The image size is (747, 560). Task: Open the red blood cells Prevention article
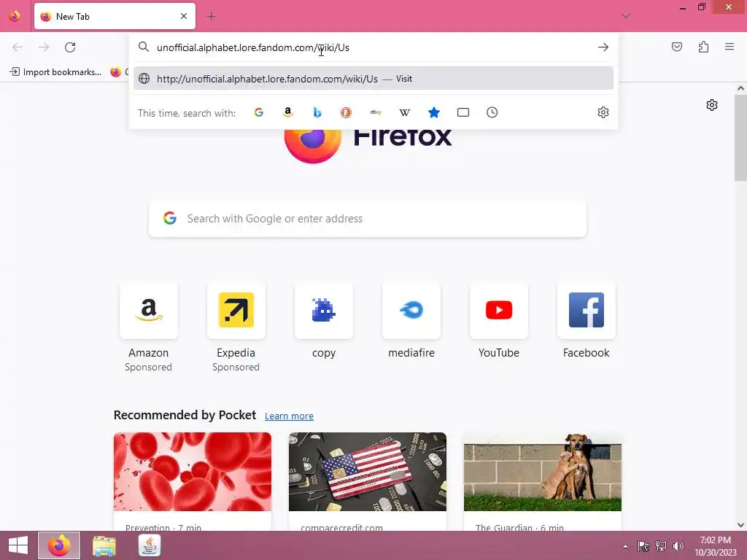pyautogui.click(x=193, y=481)
